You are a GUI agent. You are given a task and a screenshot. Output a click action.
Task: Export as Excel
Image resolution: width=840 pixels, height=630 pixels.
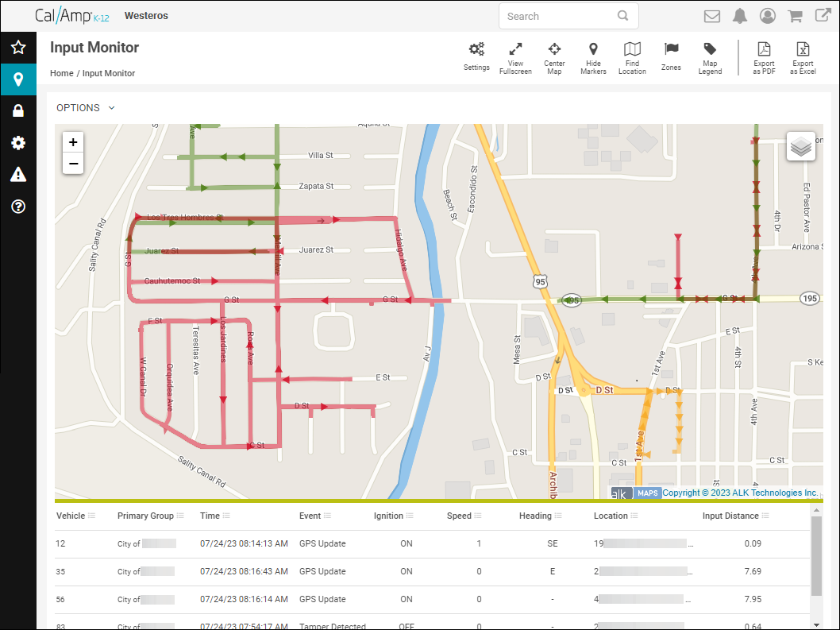pos(803,58)
